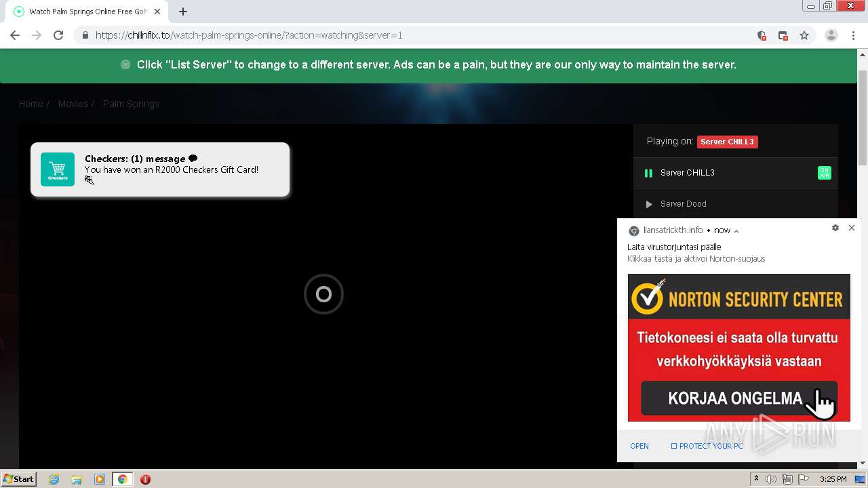Click the Action Center flag icon
Screen dimensions: 868x488
(804, 479)
